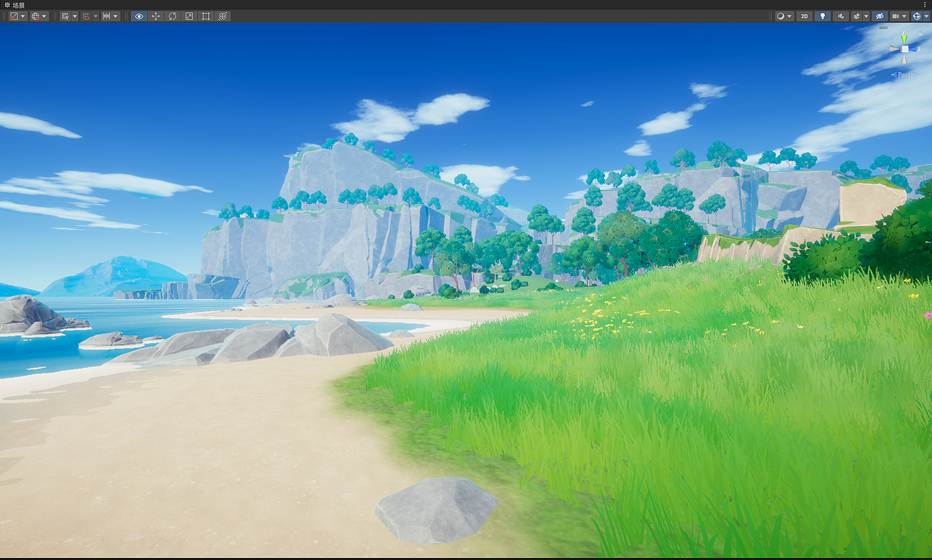Expand the Gizmos dropdown arrow
Image resolution: width=932 pixels, height=560 pixels.
(926, 16)
